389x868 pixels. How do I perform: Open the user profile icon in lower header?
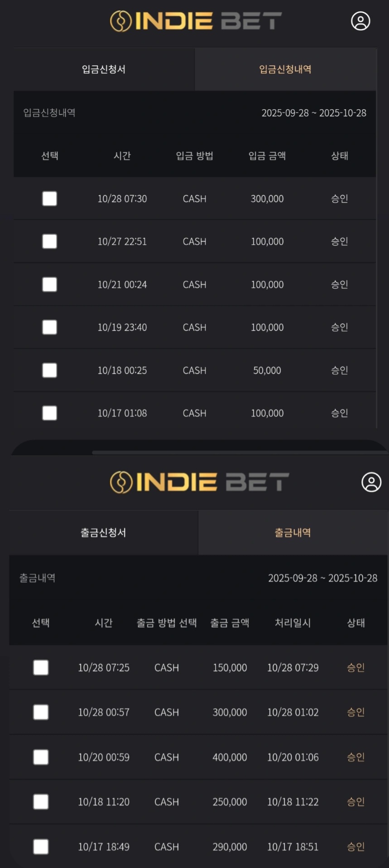(x=371, y=482)
